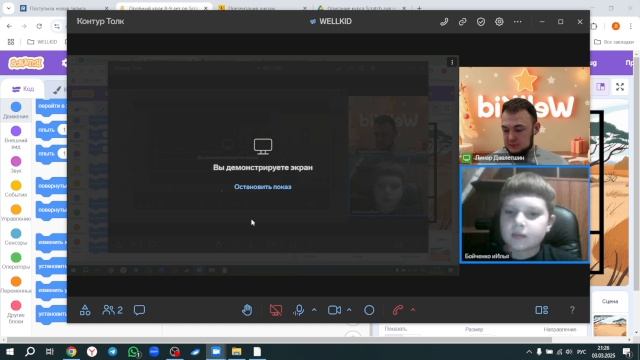Open the participants list showing 2
640x360 pixels.
click(x=112, y=310)
